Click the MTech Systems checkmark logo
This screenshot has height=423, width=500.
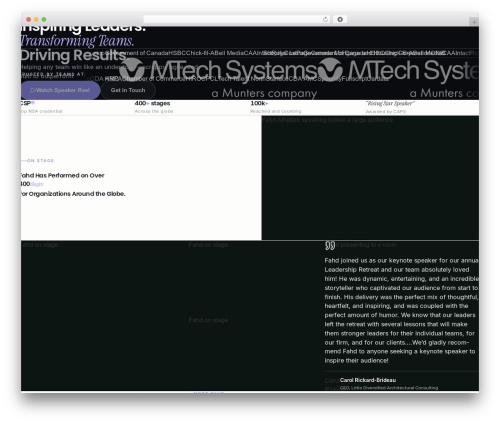pos(132,69)
